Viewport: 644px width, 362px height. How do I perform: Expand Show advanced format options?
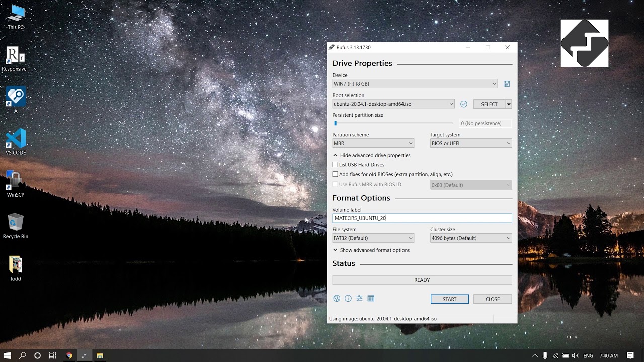371,250
